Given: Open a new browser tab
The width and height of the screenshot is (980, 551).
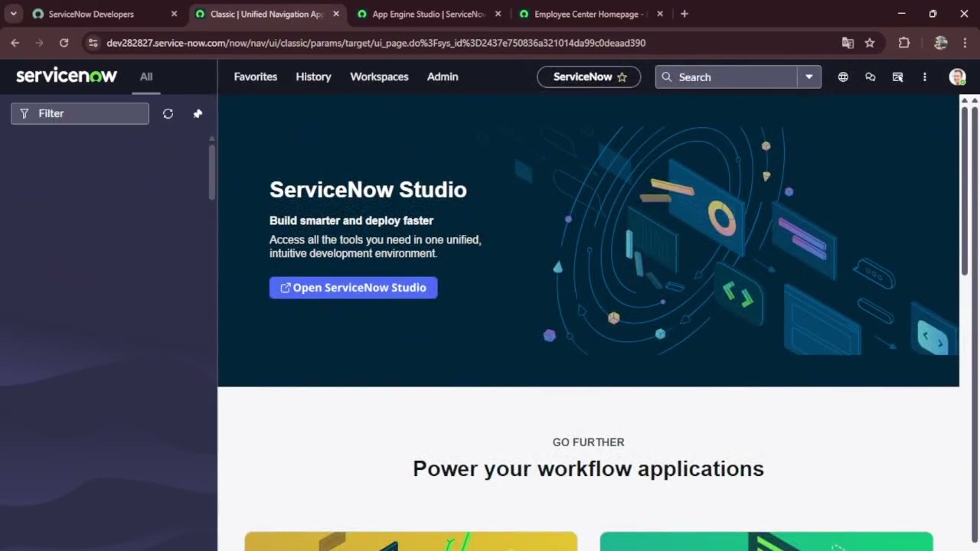Looking at the screenshot, I should [684, 14].
